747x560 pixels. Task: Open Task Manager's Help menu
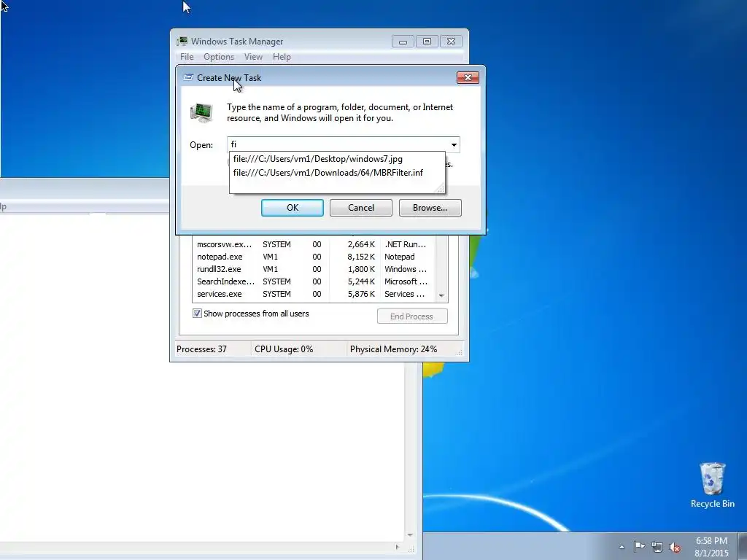click(282, 57)
